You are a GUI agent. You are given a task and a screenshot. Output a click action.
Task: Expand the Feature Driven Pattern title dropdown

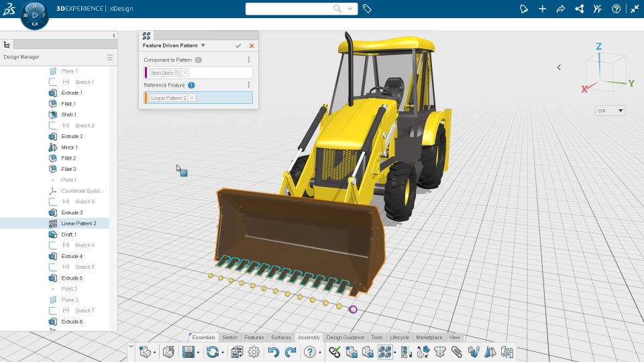(x=203, y=46)
